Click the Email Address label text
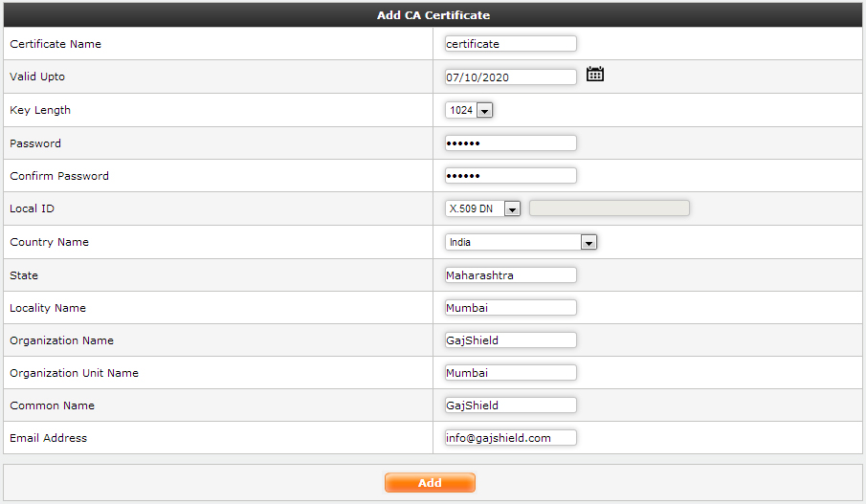866x504 pixels. [x=48, y=438]
